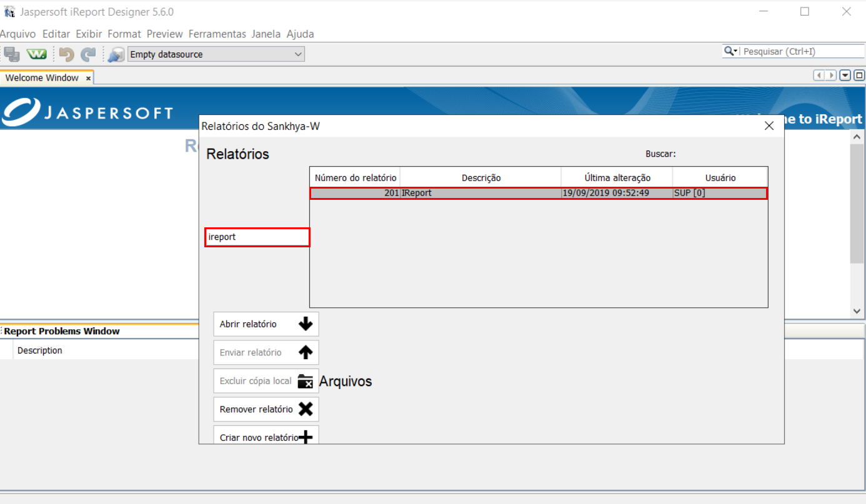The width and height of the screenshot is (866, 504).
Task: Open the Exibir menu
Action: click(x=89, y=34)
